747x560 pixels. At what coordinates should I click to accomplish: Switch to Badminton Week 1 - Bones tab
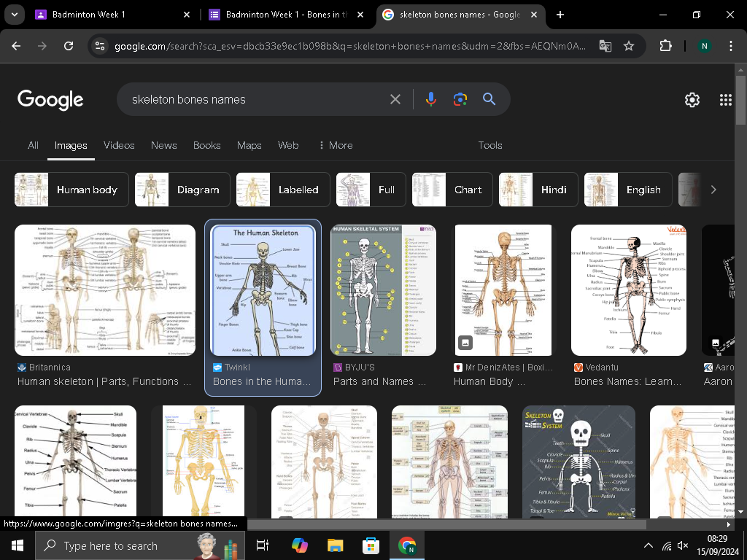tap(286, 15)
